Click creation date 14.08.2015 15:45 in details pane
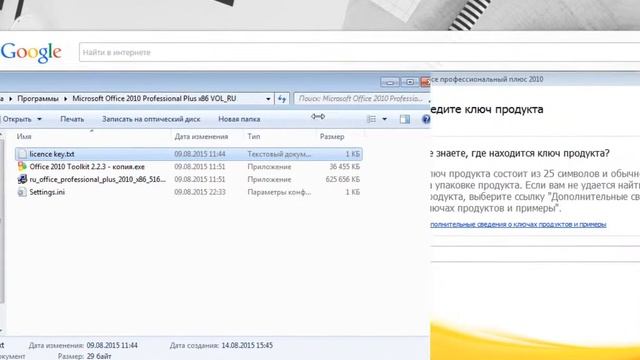 [x=247, y=345]
